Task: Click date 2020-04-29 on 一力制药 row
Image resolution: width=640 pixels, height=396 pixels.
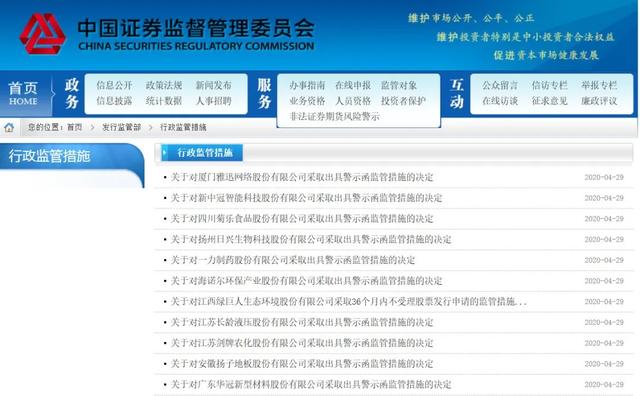Action: (x=604, y=260)
